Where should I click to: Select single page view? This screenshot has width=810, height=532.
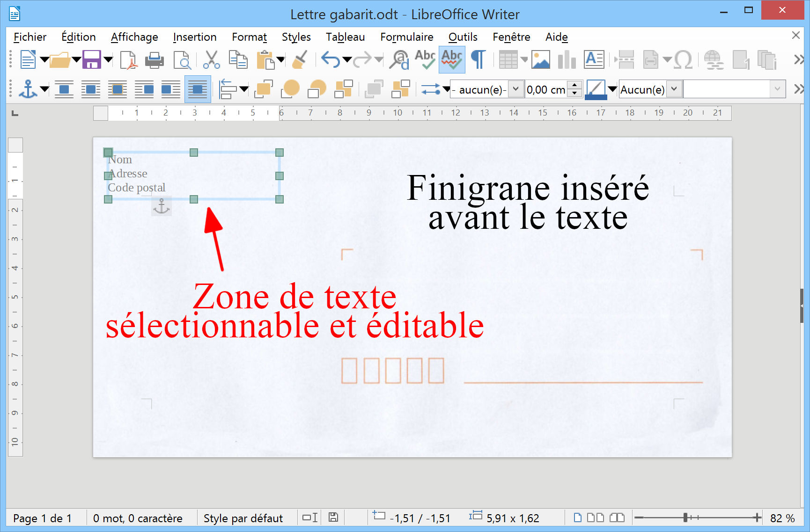578,517
